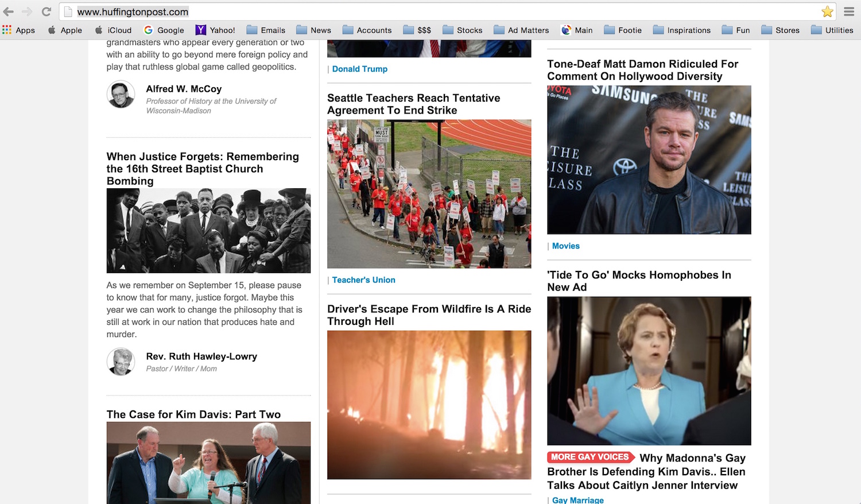Image resolution: width=861 pixels, height=504 pixels.
Task: Expand the Footie bookmark folder
Action: tap(623, 30)
